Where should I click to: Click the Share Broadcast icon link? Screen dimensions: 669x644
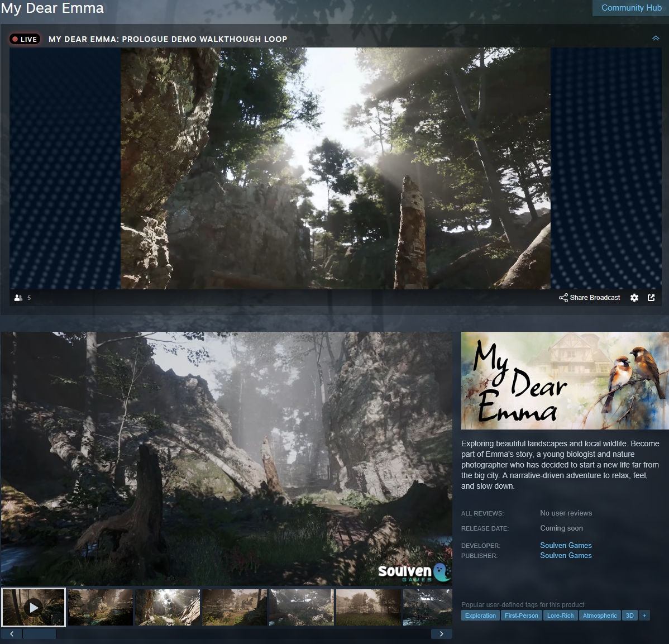[590, 298]
